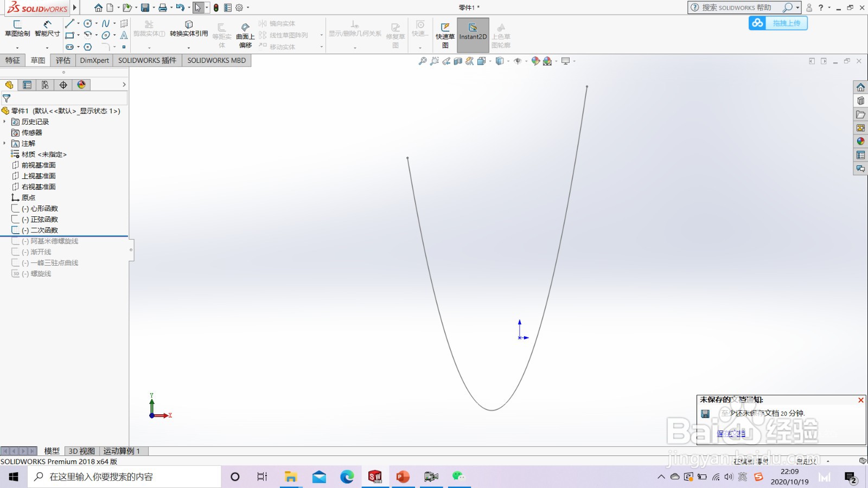Click the Rebuild traffic light icon

[x=216, y=8]
